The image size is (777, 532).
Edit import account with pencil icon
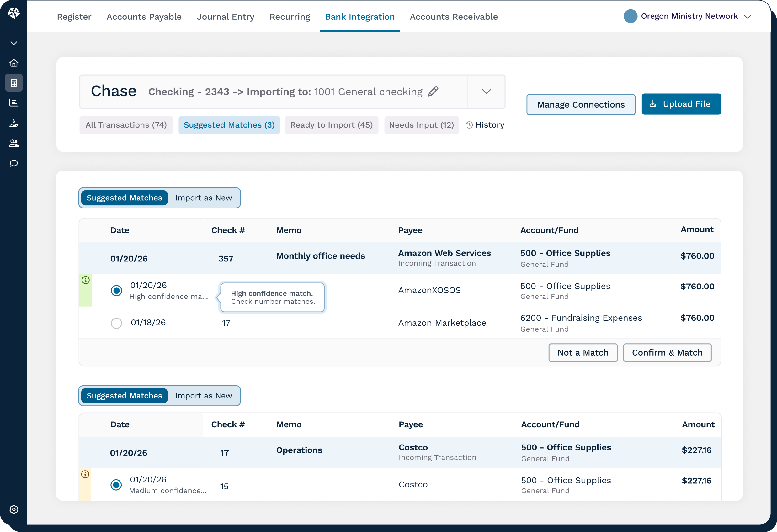(433, 91)
